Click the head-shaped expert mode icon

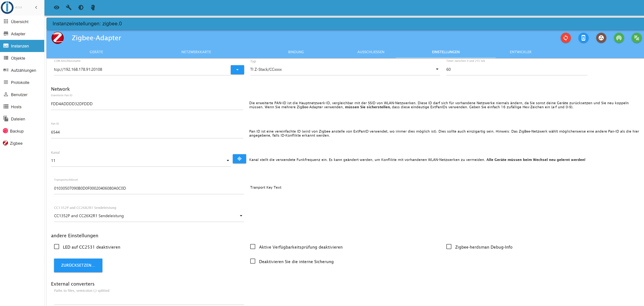pos(93,7)
